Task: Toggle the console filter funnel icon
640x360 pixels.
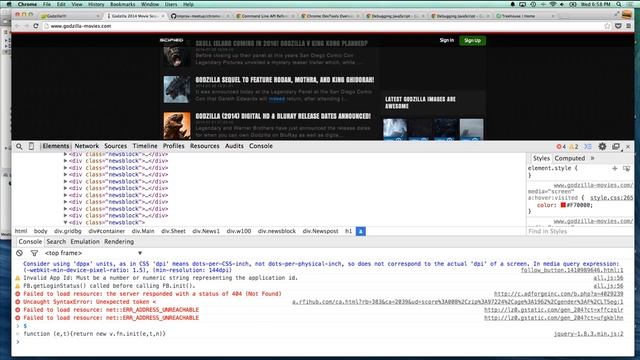Action: coord(34,253)
